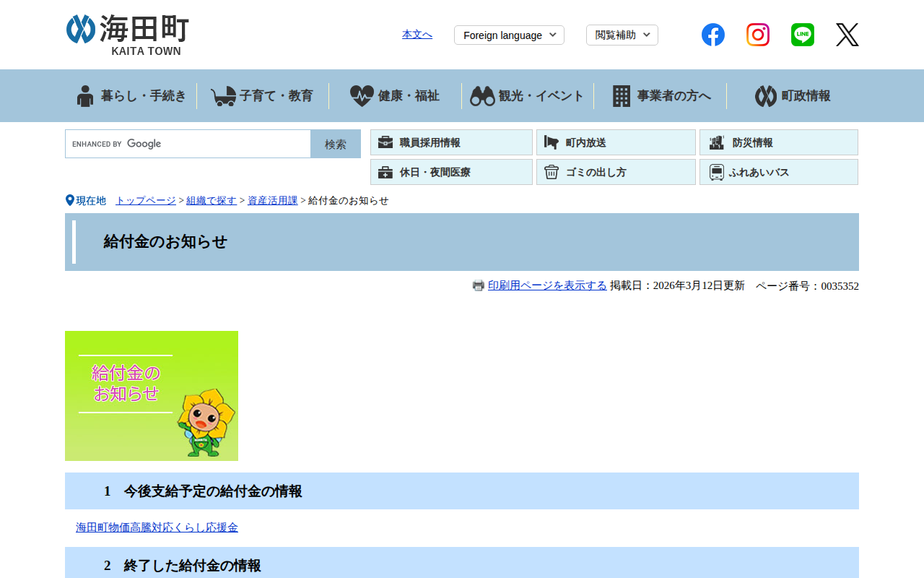Open the LINE app icon
Viewport: 924px width, 578px height.
[x=802, y=34]
